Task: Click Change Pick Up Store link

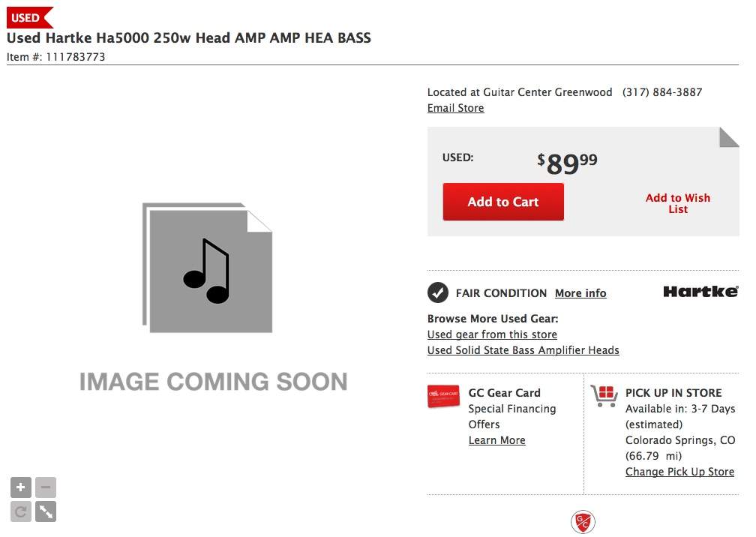Action: (x=679, y=472)
